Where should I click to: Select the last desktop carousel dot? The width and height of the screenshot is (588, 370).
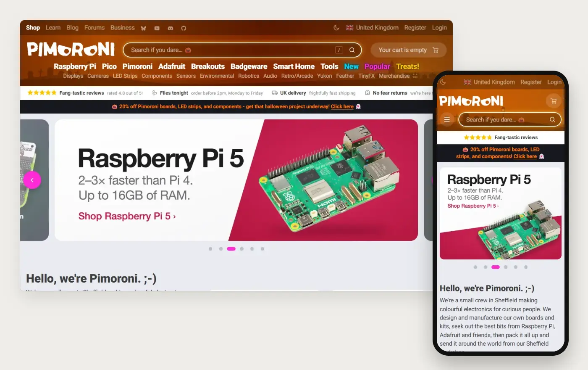[x=262, y=249]
